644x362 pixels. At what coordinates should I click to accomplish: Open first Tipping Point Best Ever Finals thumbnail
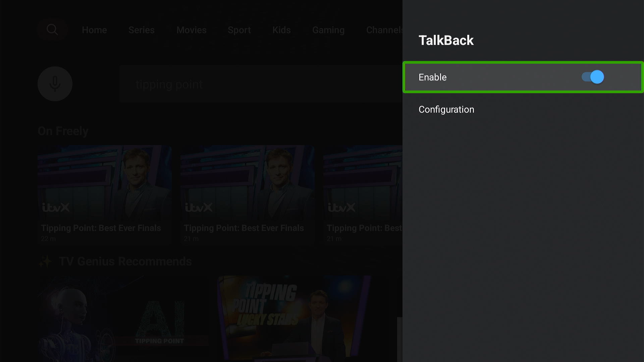(105, 194)
